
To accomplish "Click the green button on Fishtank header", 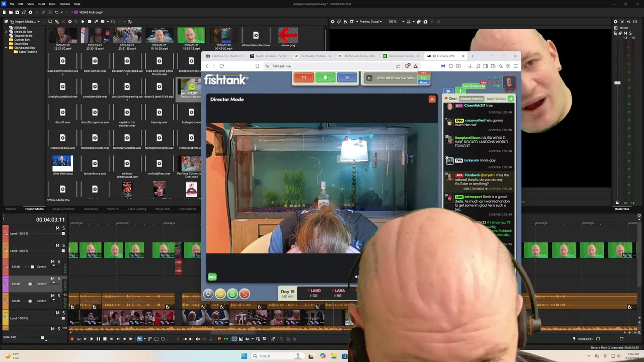I will pyautogui.click(x=326, y=77).
